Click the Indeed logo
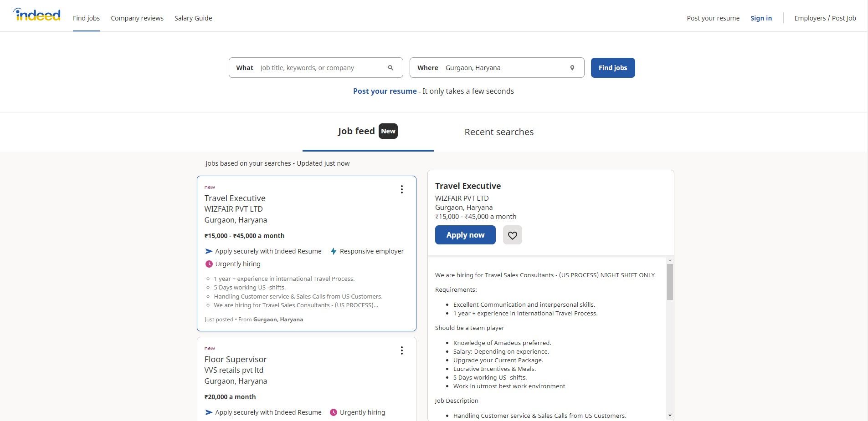The width and height of the screenshot is (868, 421). [36, 15]
